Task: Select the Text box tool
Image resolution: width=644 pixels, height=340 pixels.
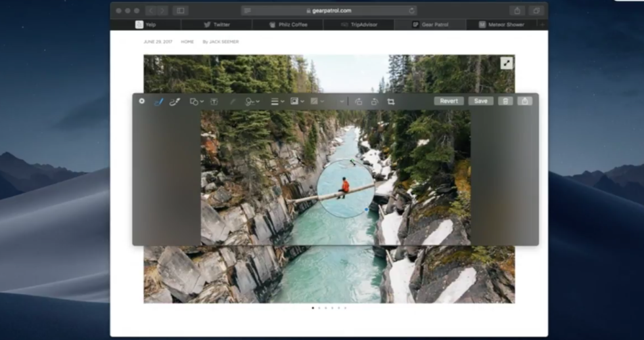Action: click(x=214, y=102)
